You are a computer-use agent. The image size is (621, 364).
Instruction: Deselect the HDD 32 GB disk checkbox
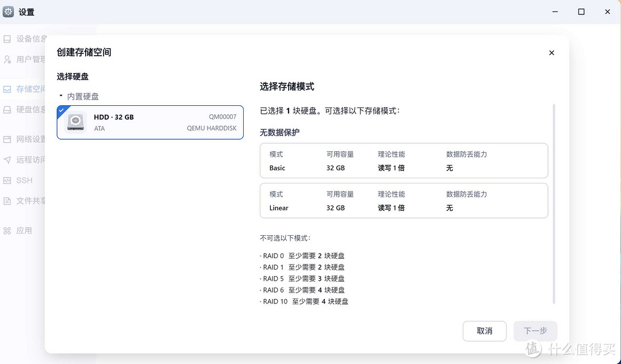coord(62,109)
